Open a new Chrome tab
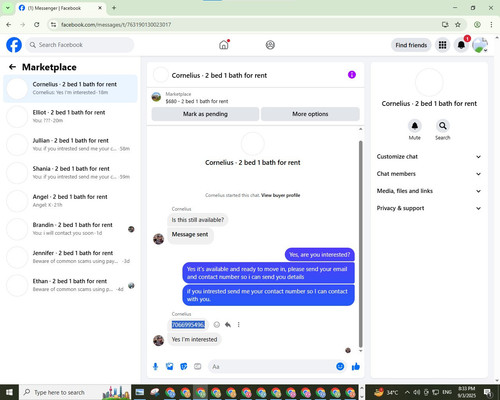This screenshot has width=500, height=400. [114, 8]
